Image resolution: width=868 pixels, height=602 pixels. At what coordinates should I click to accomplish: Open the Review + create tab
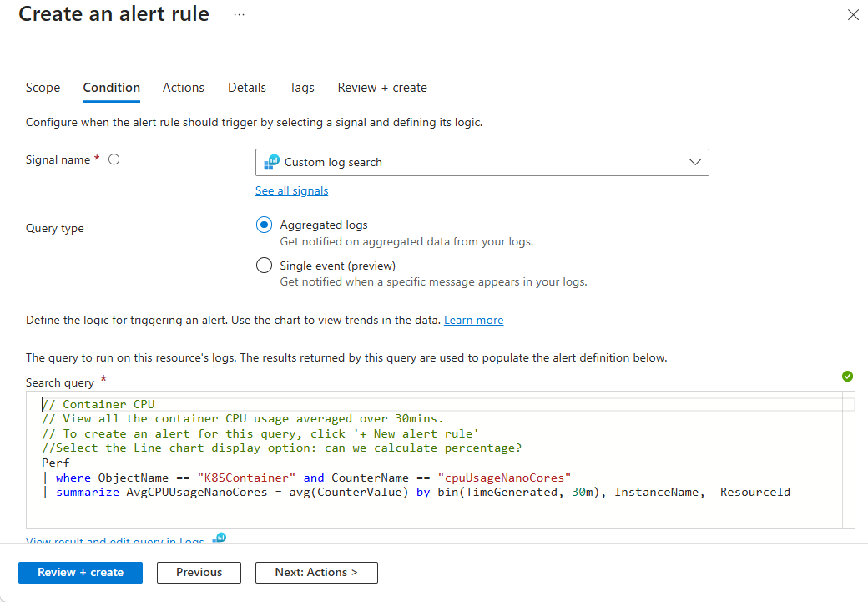(382, 88)
